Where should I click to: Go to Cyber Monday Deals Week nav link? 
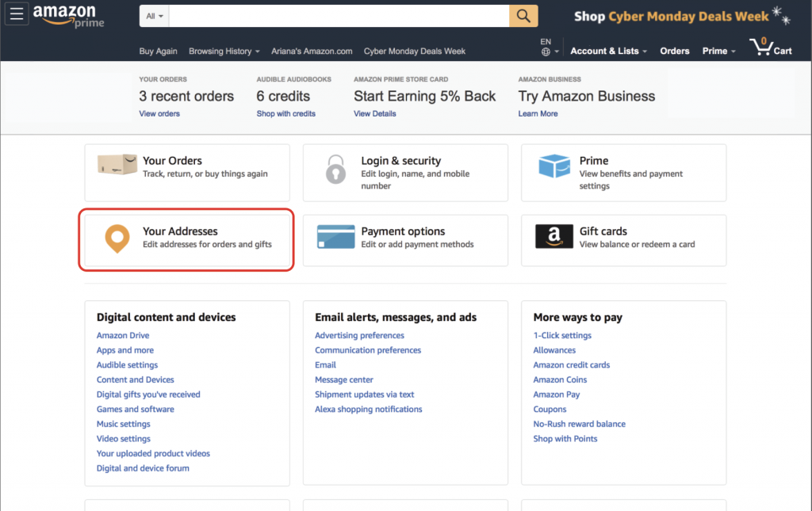[414, 51]
